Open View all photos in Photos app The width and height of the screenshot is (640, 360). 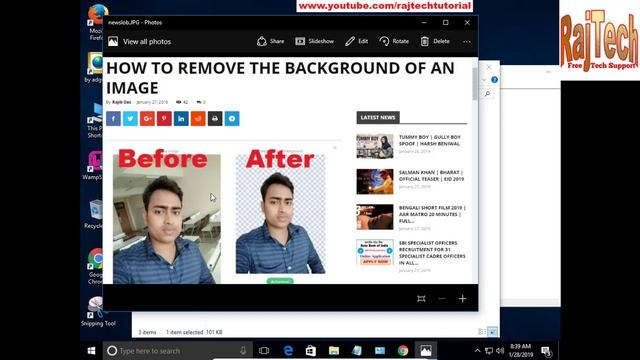coord(139,42)
